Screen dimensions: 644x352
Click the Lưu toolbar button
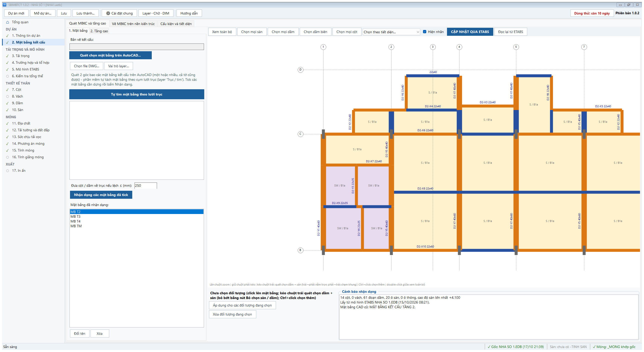click(64, 13)
